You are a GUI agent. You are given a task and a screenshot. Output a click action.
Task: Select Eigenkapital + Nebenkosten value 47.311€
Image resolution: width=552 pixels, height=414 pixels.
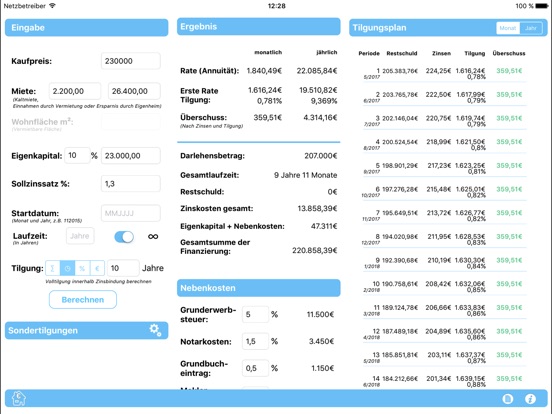tap(324, 226)
